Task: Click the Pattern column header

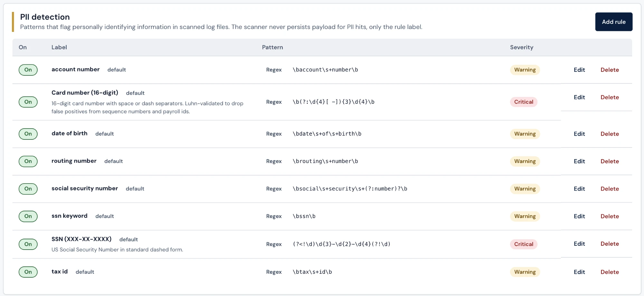Action: pos(272,47)
